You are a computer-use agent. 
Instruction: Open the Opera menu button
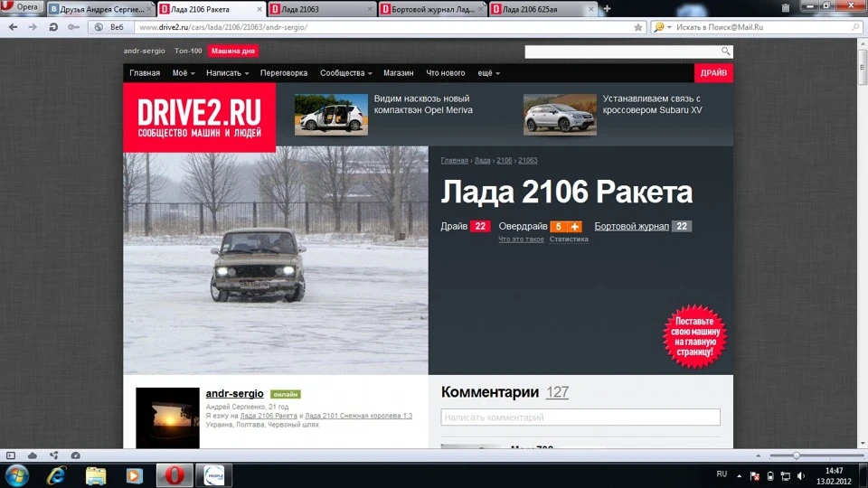(21, 7)
